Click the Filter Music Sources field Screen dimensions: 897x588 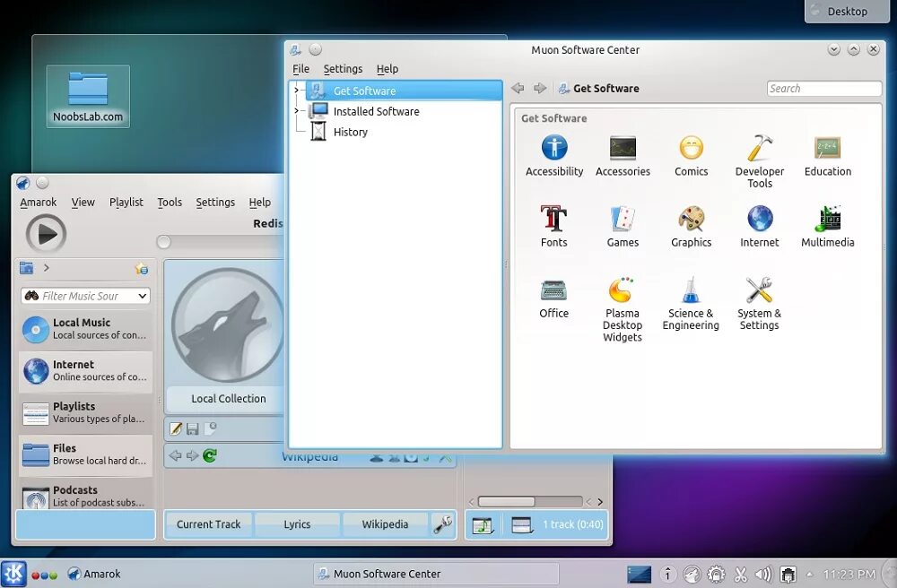85,296
